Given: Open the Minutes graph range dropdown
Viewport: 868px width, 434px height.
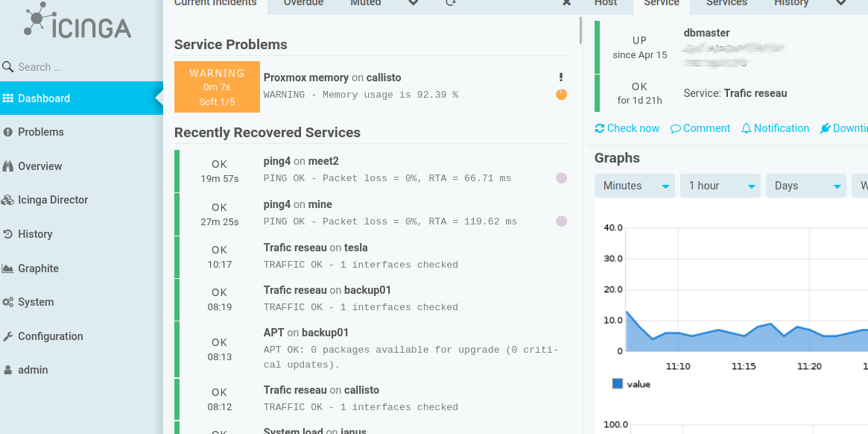Looking at the screenshot, I should click(x=634, y=186).
